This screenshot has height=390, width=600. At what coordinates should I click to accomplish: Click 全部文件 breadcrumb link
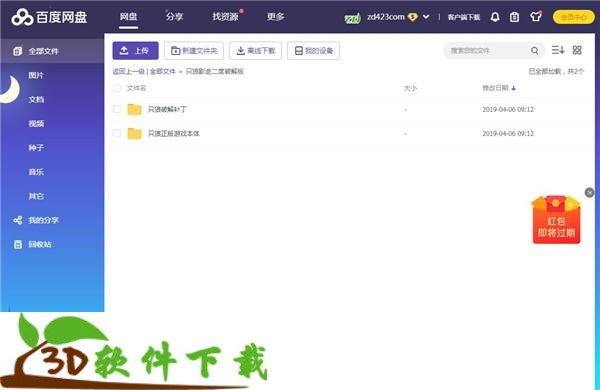(x=163, y=71)
